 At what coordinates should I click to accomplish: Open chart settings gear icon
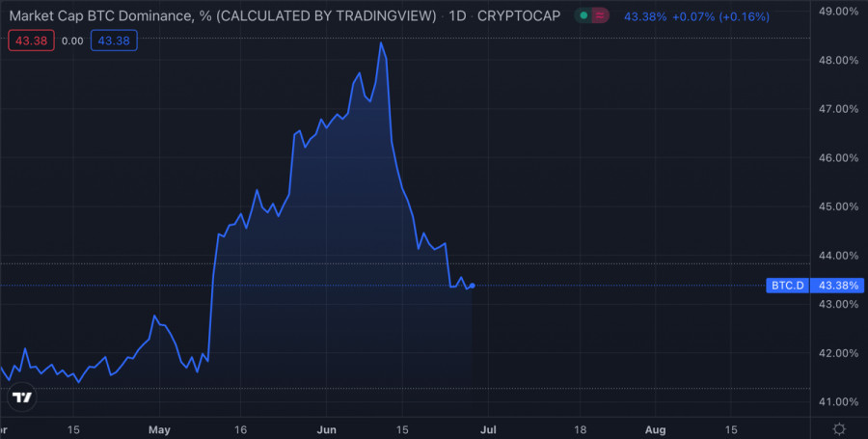click(x=839, y=429)
